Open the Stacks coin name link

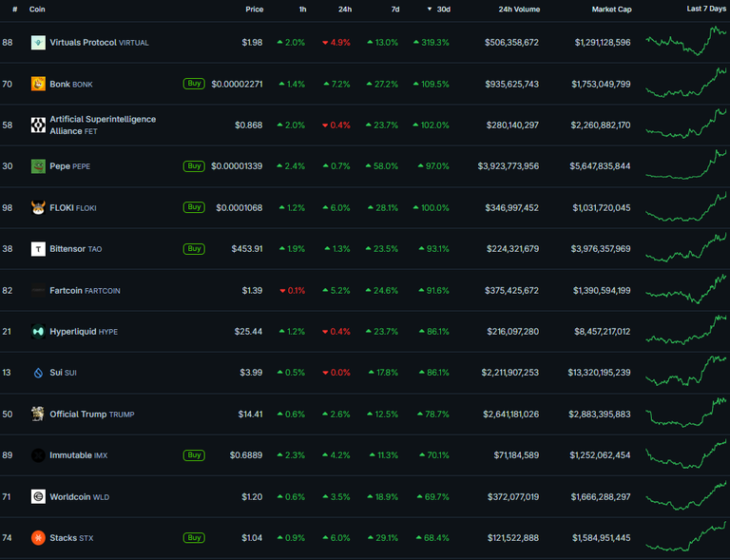tap(71, 537)
